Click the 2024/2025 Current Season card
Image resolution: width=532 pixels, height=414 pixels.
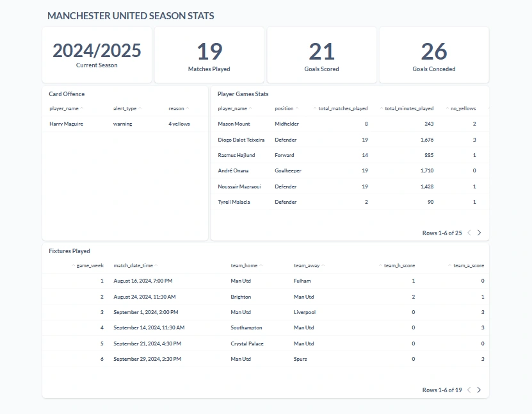97,55
